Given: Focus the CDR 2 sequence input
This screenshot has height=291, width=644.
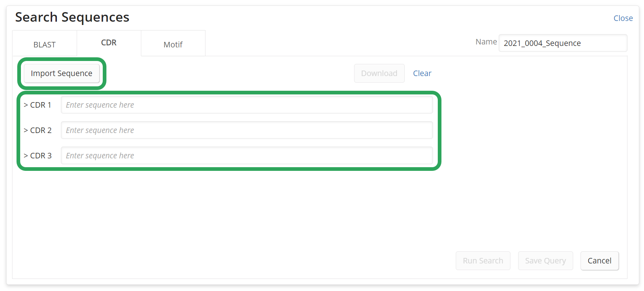Looking at the screenshot, I should [x=247, y=130].
